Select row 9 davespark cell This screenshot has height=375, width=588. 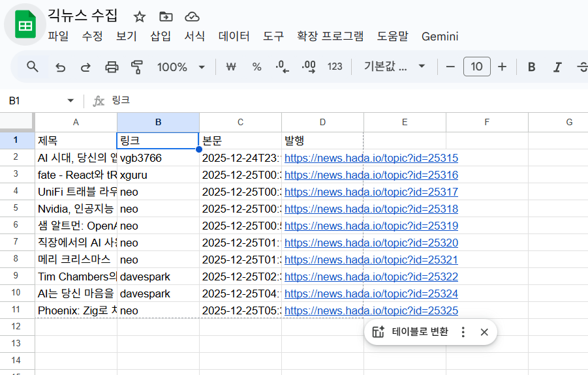pyautogui.click(x=158, y=277)
